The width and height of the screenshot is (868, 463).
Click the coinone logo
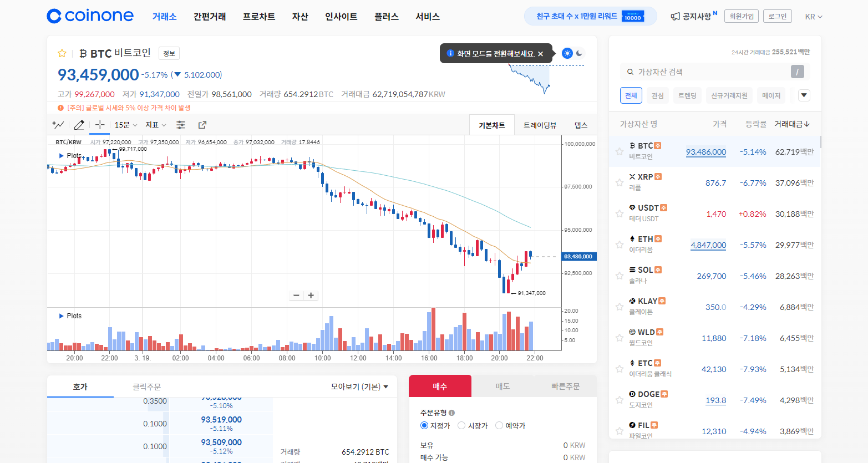point(90,16)
